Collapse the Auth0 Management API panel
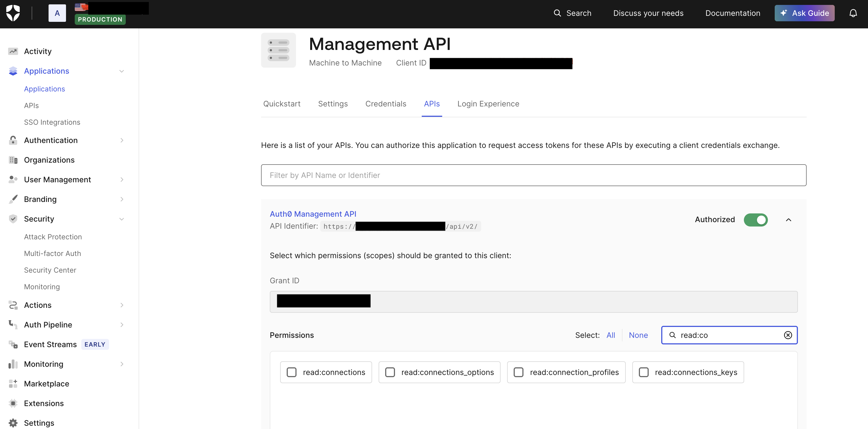The height and width of the screenshot is (429, 868). 788,220
